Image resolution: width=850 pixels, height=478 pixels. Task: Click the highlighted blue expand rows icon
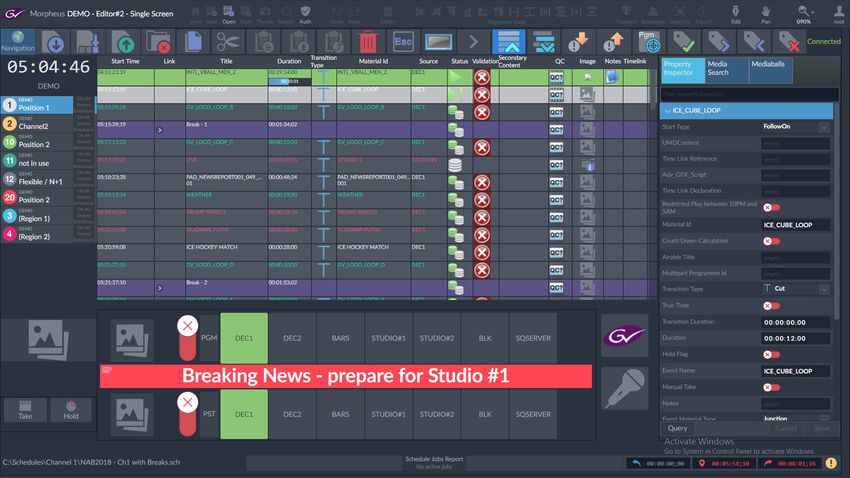(x=508, y=42)
